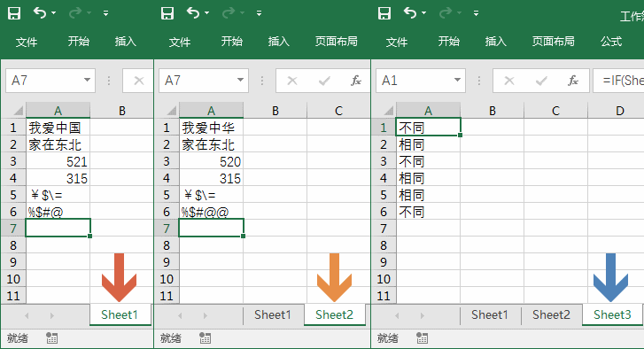Click Save icon in leftmost Excel window

[x=14, y=13]
